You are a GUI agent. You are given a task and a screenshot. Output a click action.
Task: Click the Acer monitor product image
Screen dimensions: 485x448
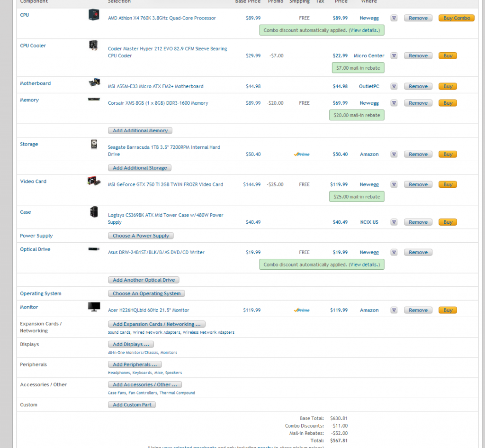94,307
